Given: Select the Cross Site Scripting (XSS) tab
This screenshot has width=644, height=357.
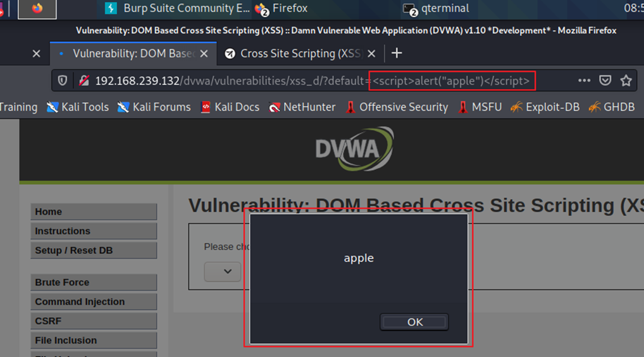Looking at the screenshot, I should tap(300, 54).
